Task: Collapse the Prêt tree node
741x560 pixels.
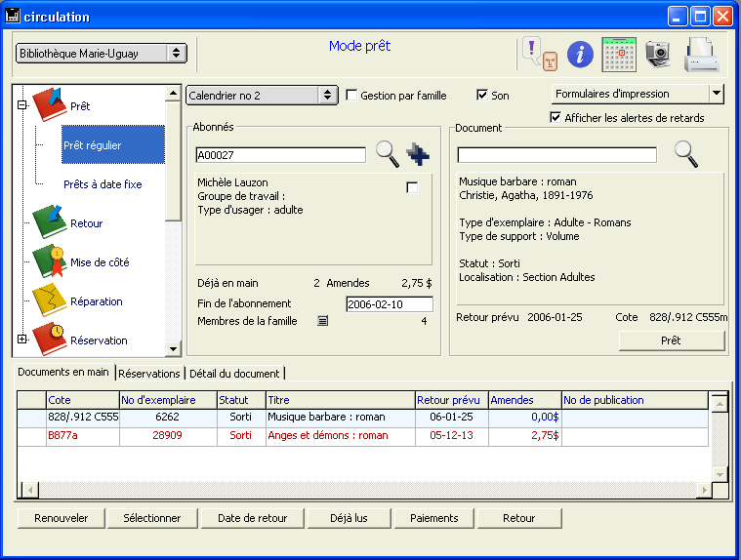Action: pos(21,105)
